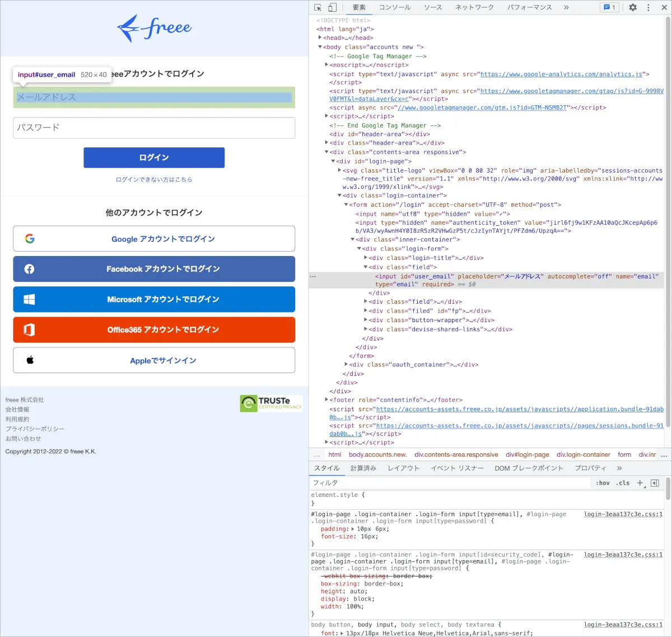Click the freee logo

[x=154, y=28]
